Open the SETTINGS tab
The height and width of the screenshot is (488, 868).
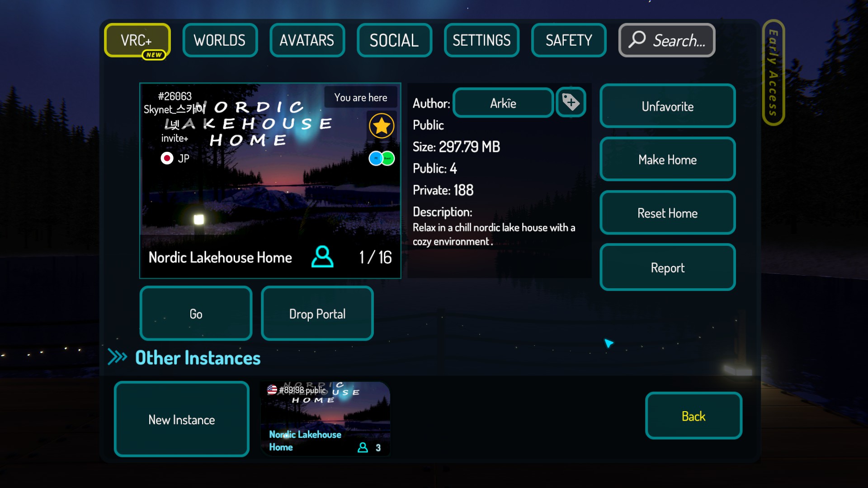pos(481,40)
